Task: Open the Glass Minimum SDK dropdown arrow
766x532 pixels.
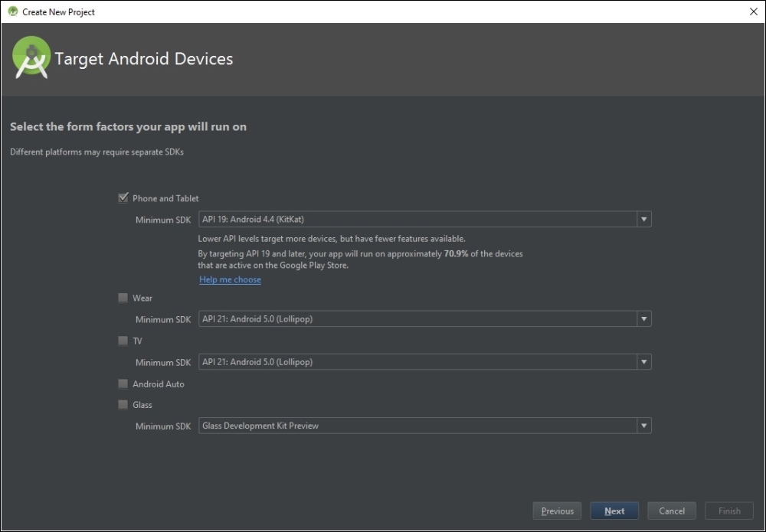Action: 644,426
